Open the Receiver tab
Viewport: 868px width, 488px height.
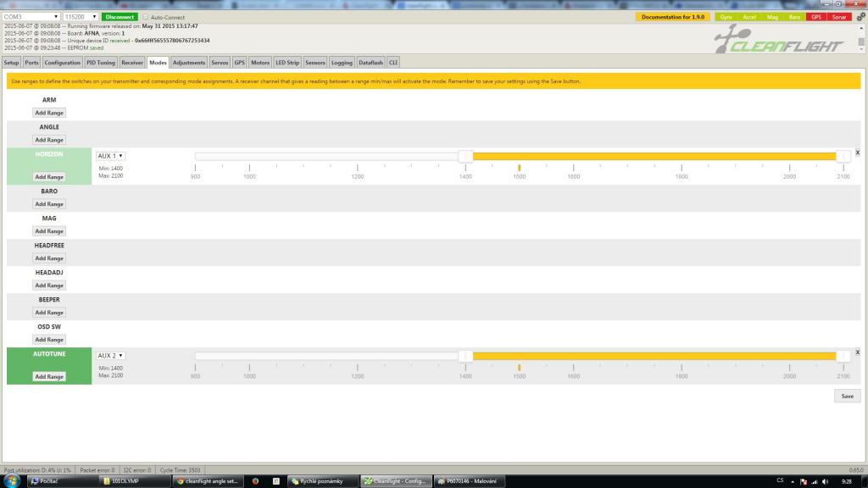click(x=132, y=63)
